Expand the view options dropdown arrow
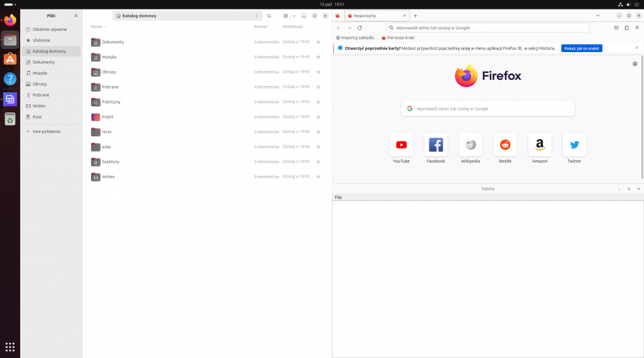The height and width of the screenshot is (358, 644). [x=294, y=16]
